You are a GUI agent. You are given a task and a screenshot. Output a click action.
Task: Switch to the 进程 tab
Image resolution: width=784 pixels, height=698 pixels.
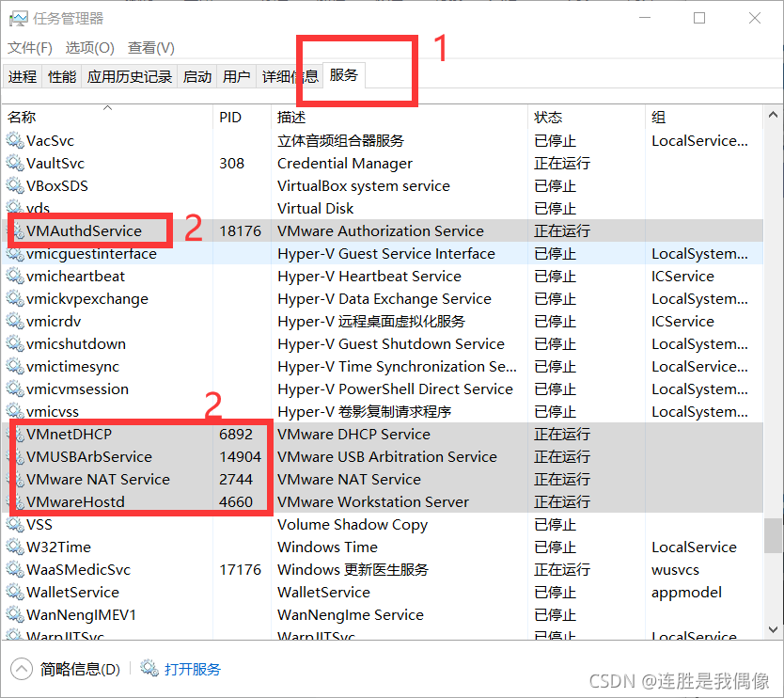[x=23, y=76]
